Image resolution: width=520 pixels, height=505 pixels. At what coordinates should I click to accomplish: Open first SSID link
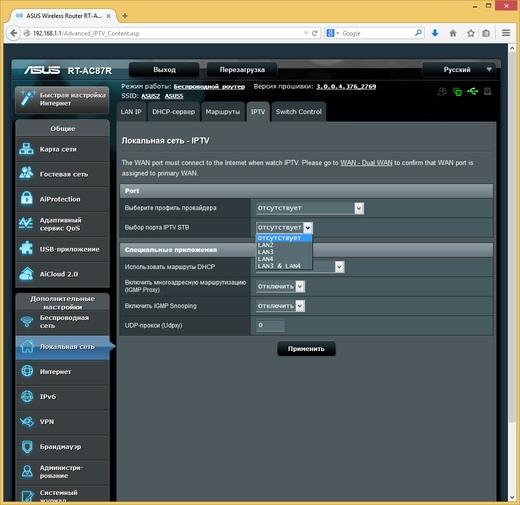150,96
